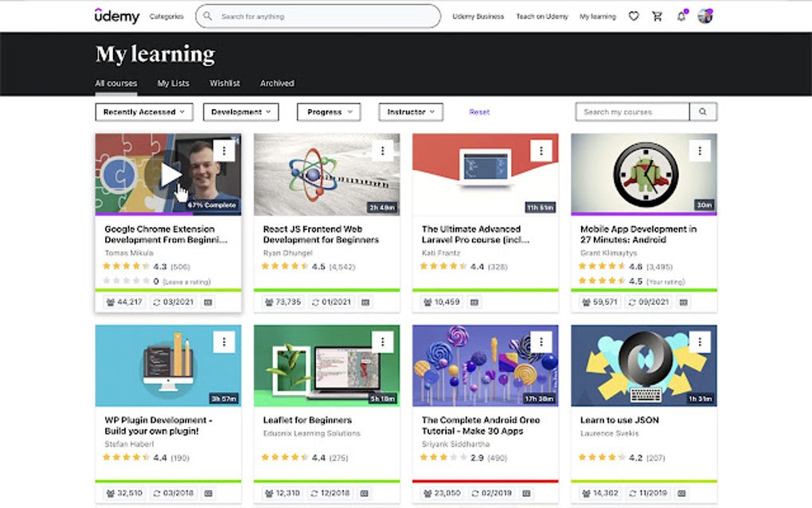Image resolution: width=812 pixels, height=508 pixels.
Task: Play the Google Chrome Extension course video
Action: click(170, 174)
